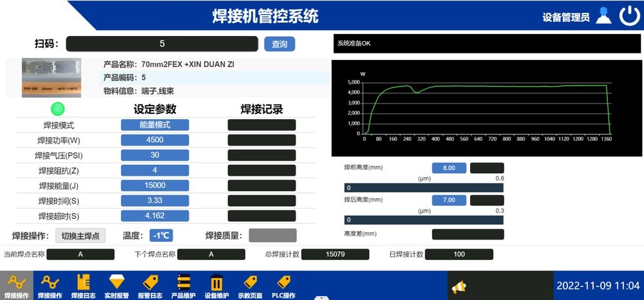The width and height of the screenshot is (644, 300).
Task: Open the PLC操作 page
Action: pyautogui.click(x=283, y=286)
